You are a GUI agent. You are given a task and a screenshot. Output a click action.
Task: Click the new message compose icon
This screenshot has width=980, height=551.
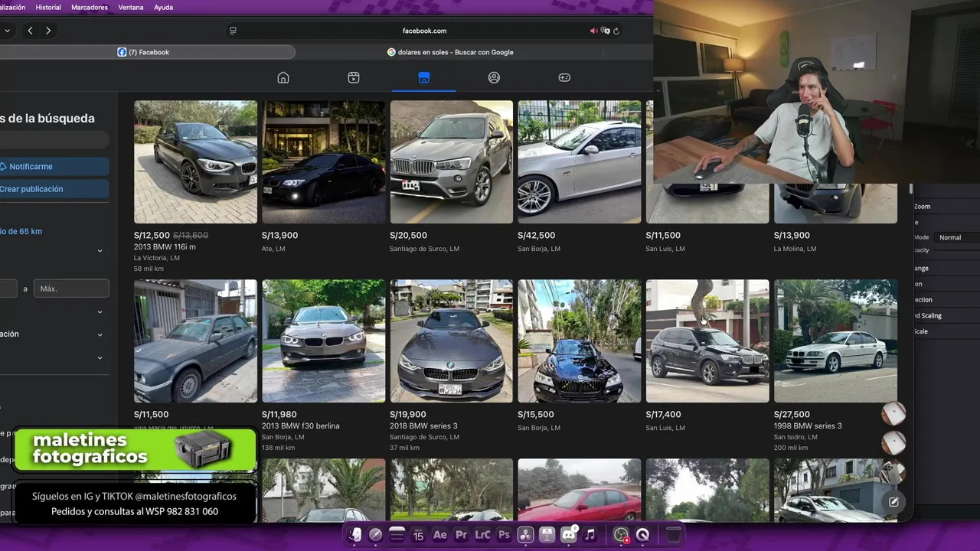pyautogui.click(x=893, y=502)
